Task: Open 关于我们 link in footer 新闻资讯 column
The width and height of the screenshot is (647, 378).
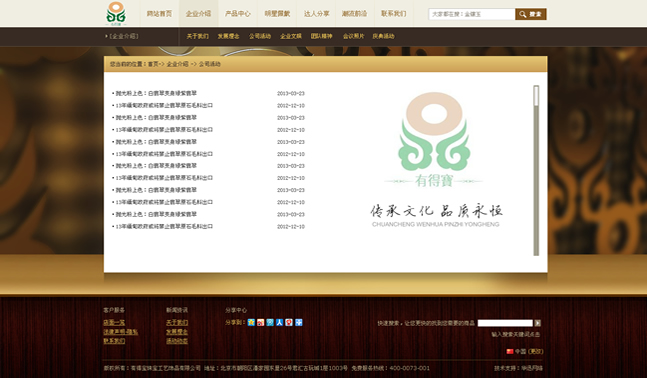Action: tap(177, 323)
